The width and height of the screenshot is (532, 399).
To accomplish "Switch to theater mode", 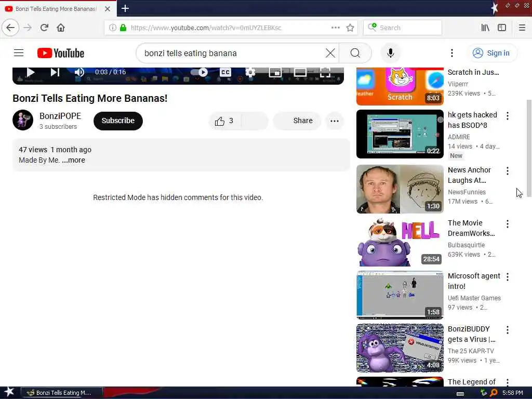I will pyautogui.click(x=300, y=72).
